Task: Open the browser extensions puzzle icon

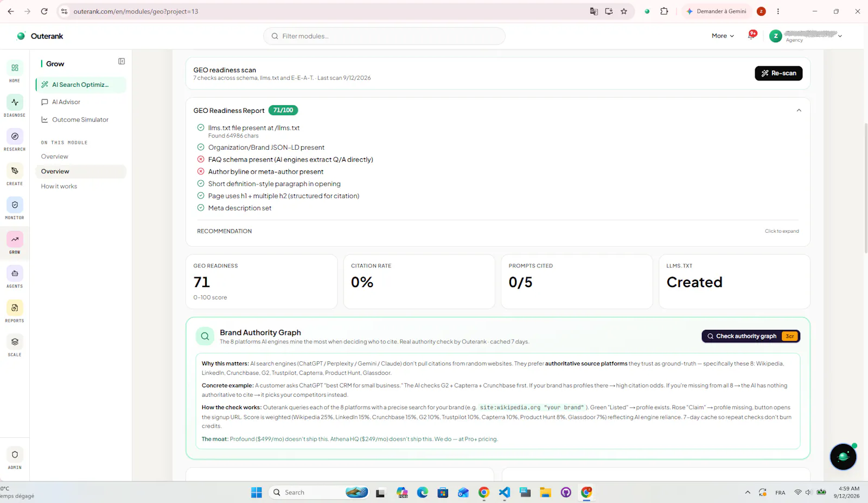Action: pyautogui.click(x=664, y=11)
